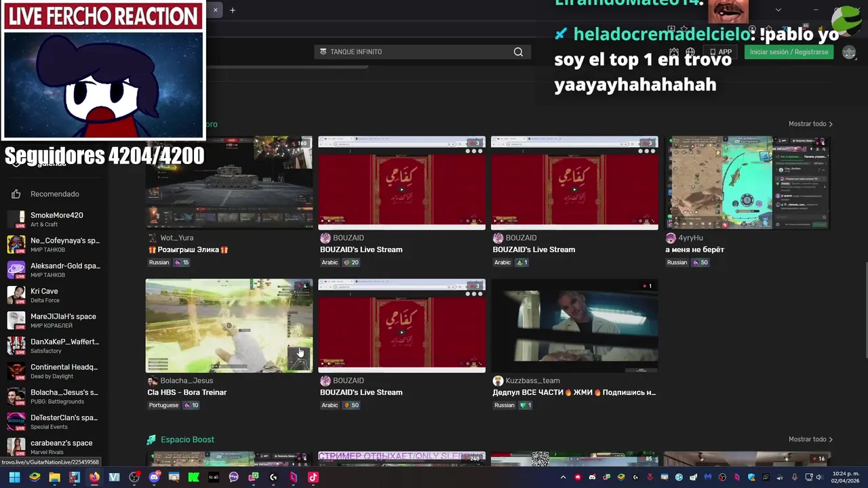Image resolution: width=868 pixels, height=488 pixels.
Task: Click Mostrar todo beside the top section
Action: 810,124
